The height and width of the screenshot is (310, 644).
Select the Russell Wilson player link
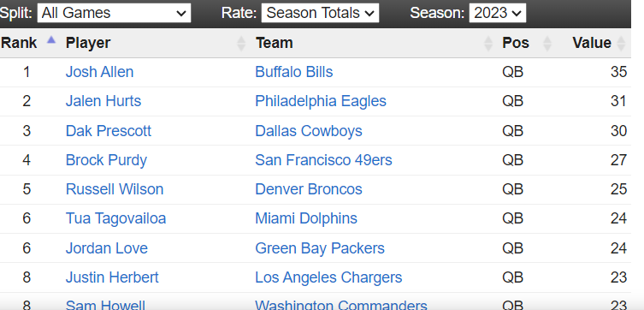(115, 189)
